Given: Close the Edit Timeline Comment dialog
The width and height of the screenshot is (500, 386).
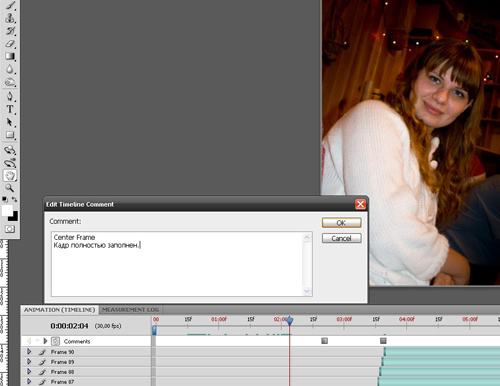Looking at the screenshot, I should pyautogui.click(x=360, y=204).
